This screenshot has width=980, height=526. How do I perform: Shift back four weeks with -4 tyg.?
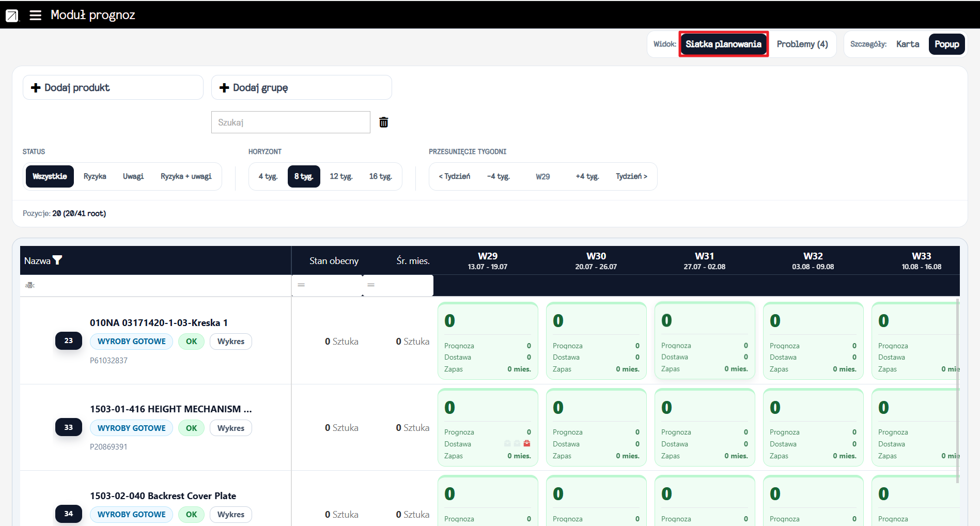(x=499, y=176)
